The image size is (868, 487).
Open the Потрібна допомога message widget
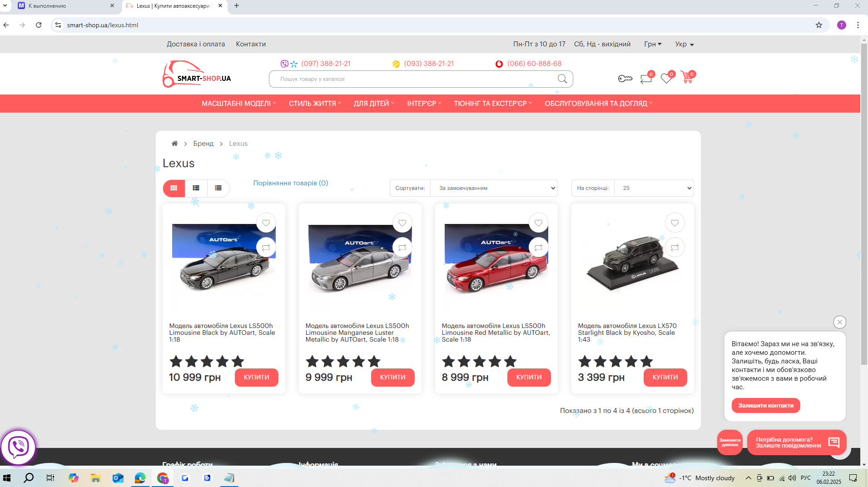(797, 442)
